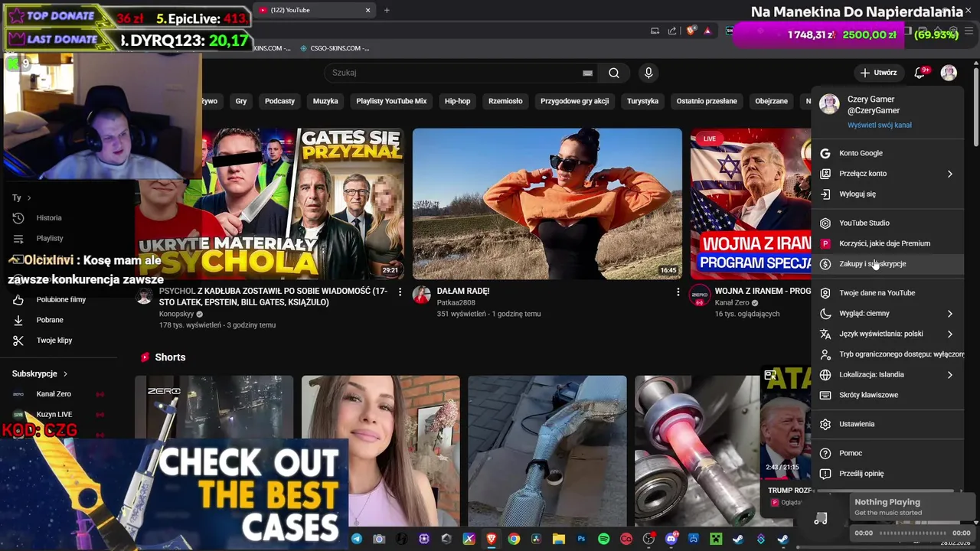
Task: Open Telegram from the taskbar
Action: point(357,540)
